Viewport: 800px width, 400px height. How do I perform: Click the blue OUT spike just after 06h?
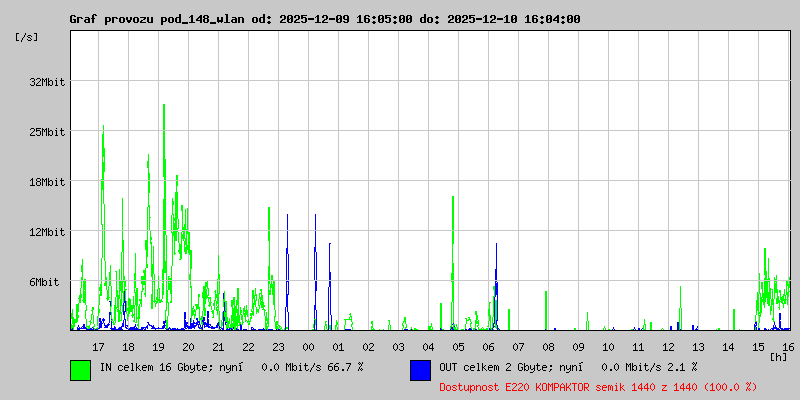pyautogui.click(x=496, y=286)
